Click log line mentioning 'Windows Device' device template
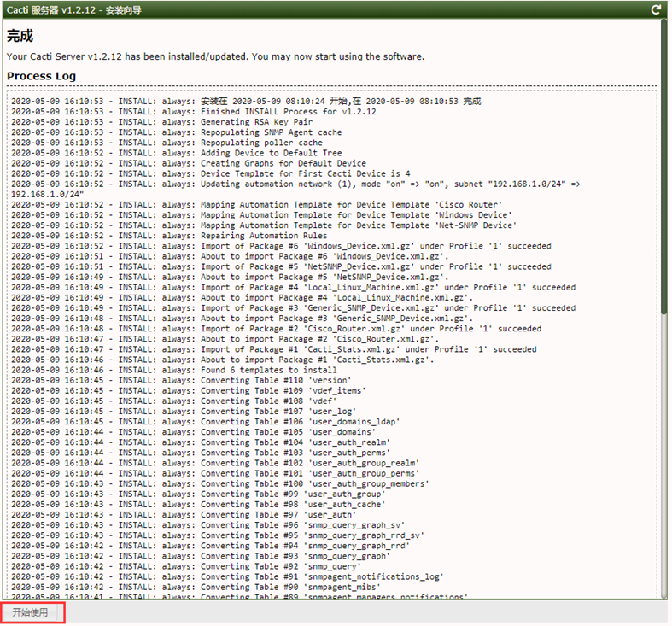672x626 pixels. coord(261,215)
